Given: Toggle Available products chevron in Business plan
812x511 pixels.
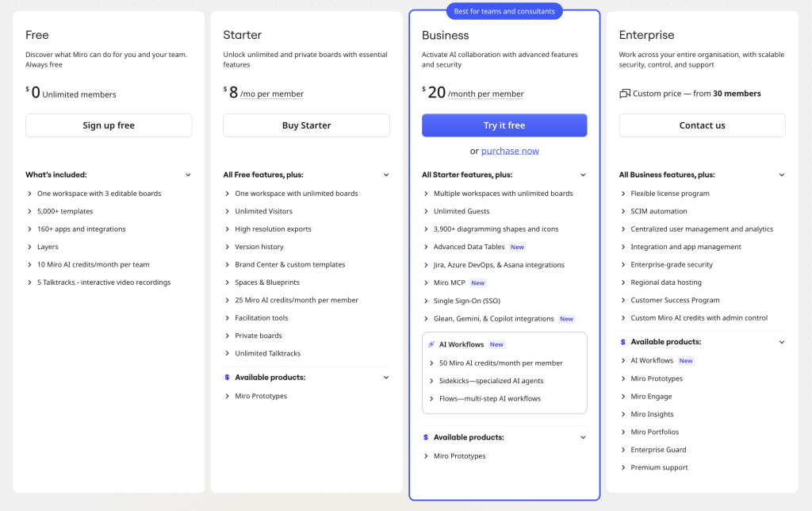Looking at the screenshot, I should point(583,437).
